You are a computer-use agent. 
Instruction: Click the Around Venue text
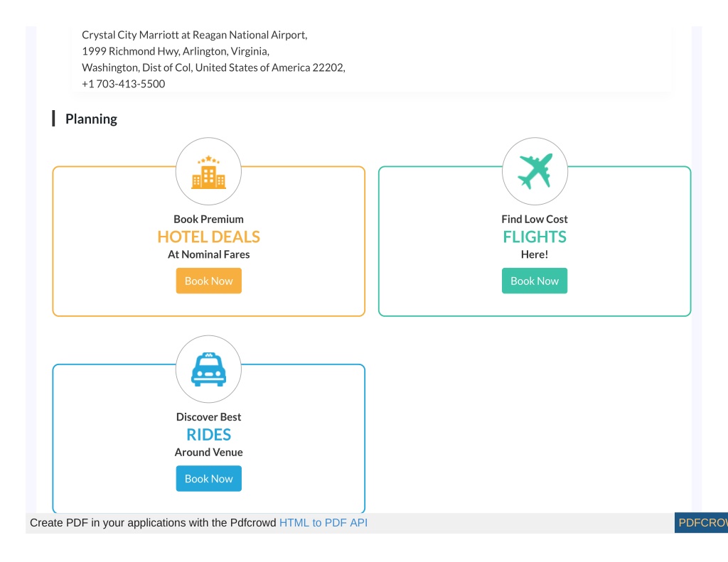point(208,452)
